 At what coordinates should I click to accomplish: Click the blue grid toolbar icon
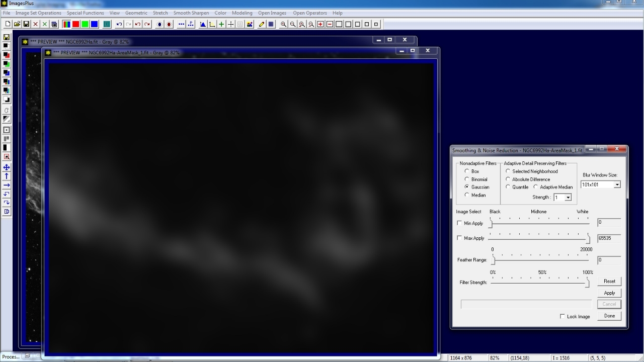[x=271, y=24]
